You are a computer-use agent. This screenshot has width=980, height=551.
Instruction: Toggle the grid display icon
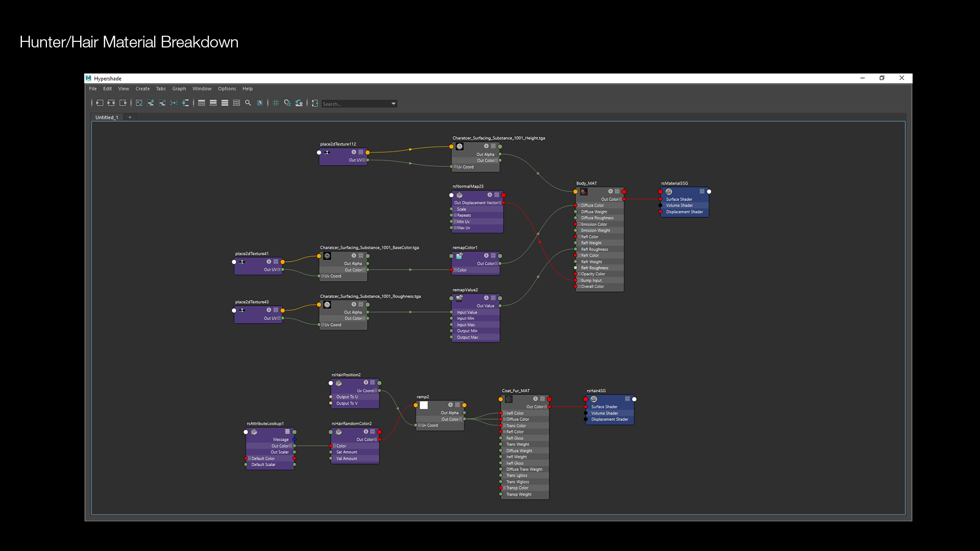pyautogui.click(x=276, y=103)
